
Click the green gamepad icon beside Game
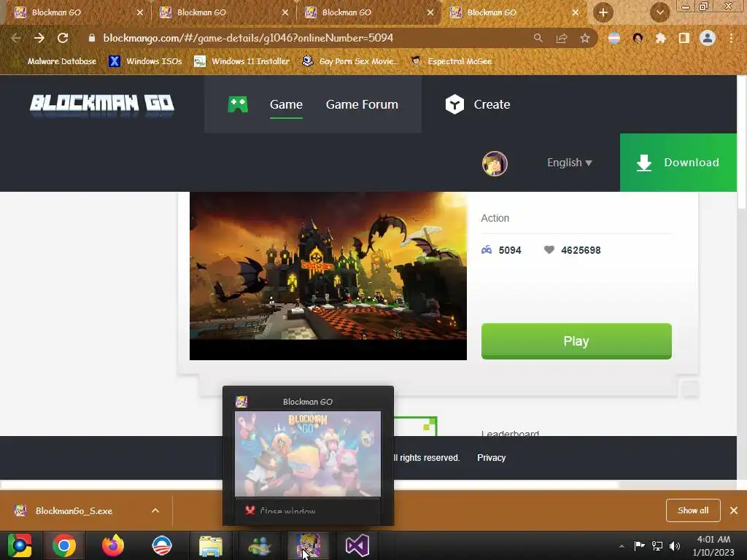pos(238,104)
